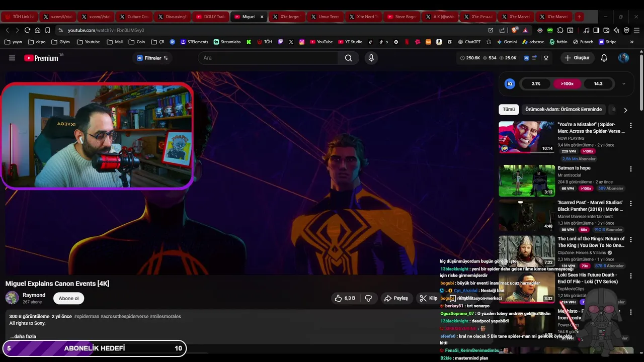Bookmark this page in address bar

(47, 30)
